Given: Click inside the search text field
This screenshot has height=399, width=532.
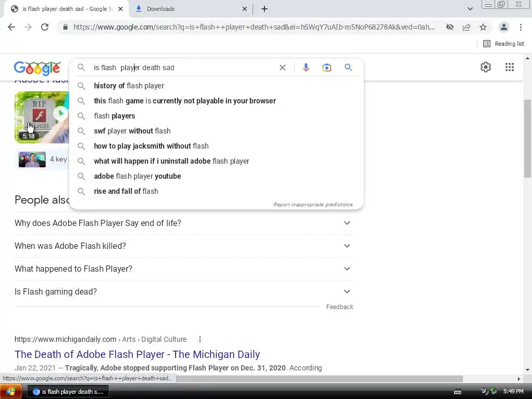Looking at the screenshot, I should pyautogui.click(x=183, y=68).
